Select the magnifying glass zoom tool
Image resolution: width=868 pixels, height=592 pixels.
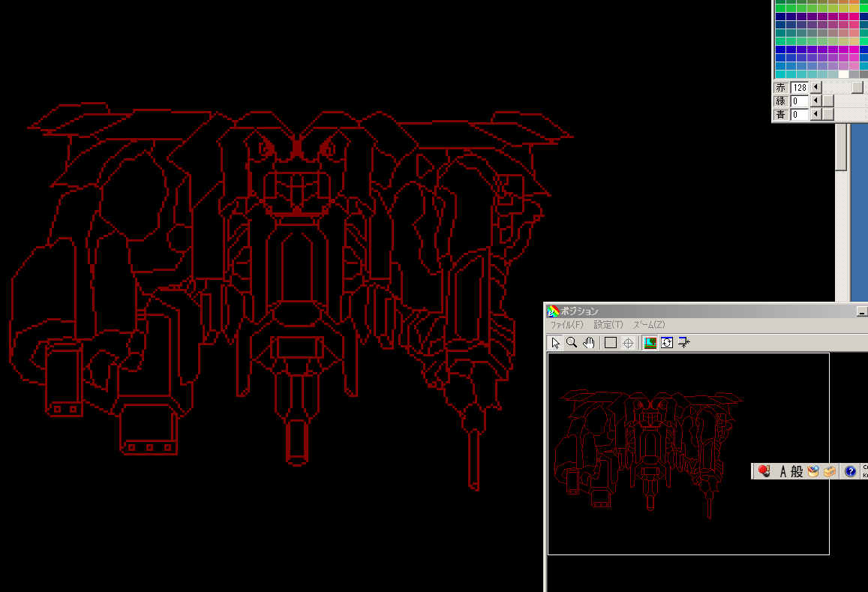[x=572, y=343]
